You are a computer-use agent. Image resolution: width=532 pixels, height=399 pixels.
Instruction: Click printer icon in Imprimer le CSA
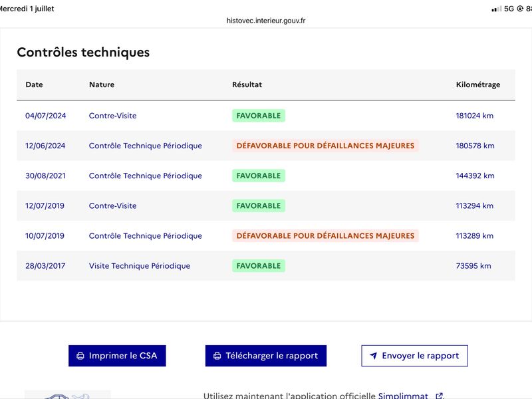pos(80,356)
